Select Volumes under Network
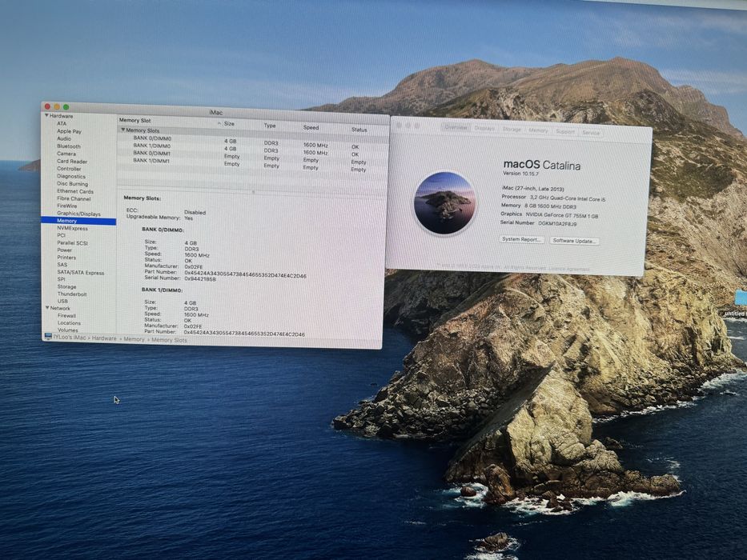Image resolution: width=747 pixels, height=560 pixels. tap(67, 330)
